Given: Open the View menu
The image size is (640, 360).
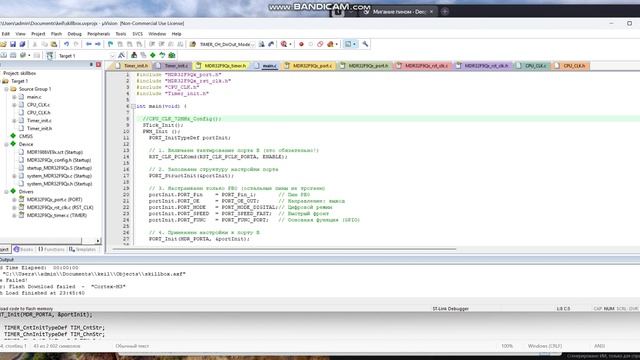Looking at the screenshot, I should (x=20, y=34).
